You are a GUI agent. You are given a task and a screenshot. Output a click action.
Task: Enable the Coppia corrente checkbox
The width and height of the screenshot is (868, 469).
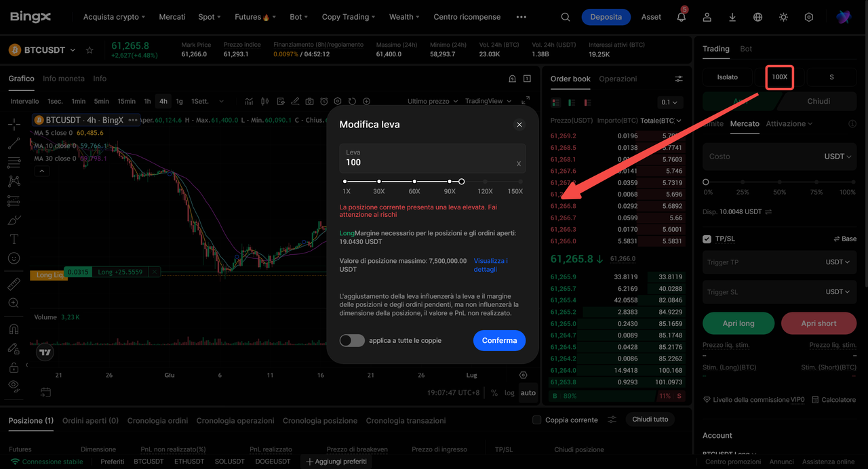click(537, 420)
